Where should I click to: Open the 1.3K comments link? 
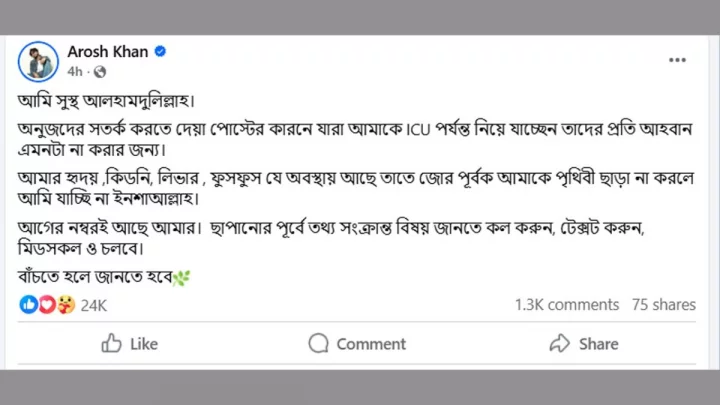(x=567, y=305)
